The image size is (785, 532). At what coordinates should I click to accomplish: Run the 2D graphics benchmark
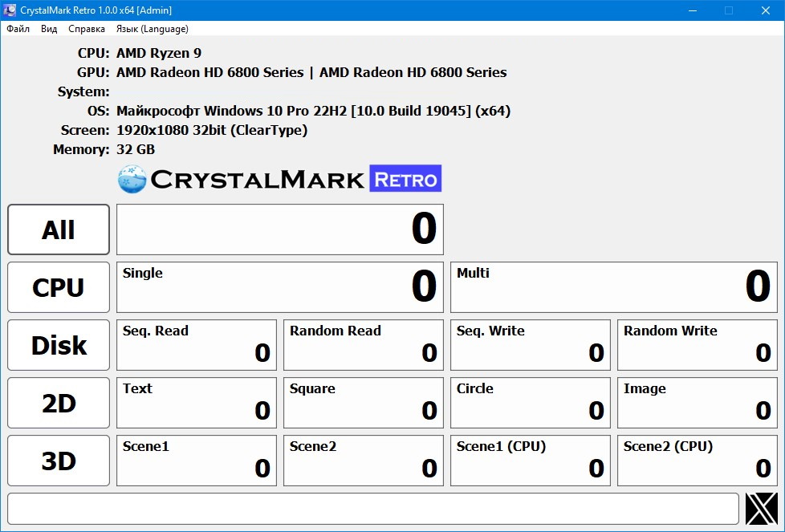point(58,403)
